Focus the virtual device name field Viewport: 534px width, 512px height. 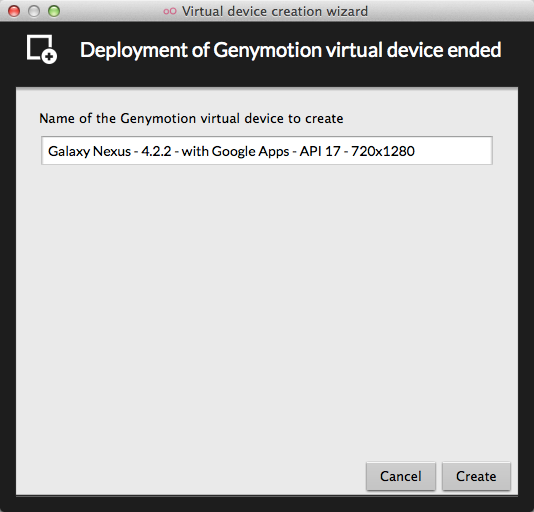point(267,151)
